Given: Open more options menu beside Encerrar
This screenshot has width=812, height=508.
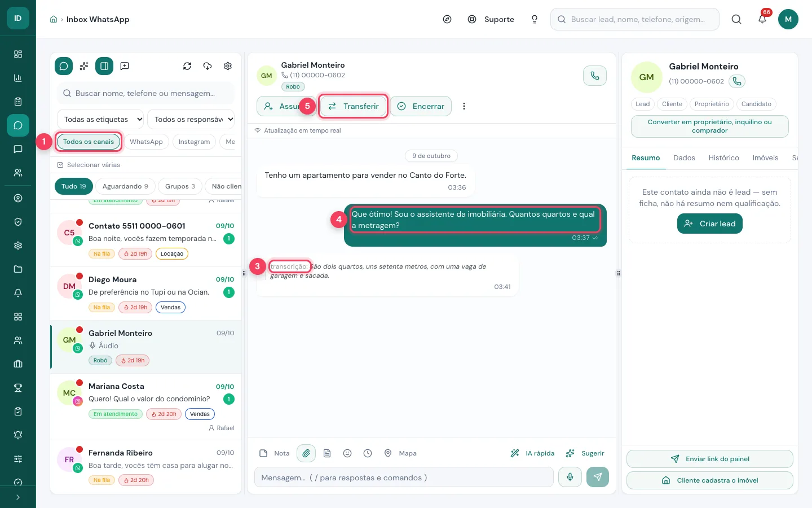Looking at the screenshot, I should click(464, 106).
